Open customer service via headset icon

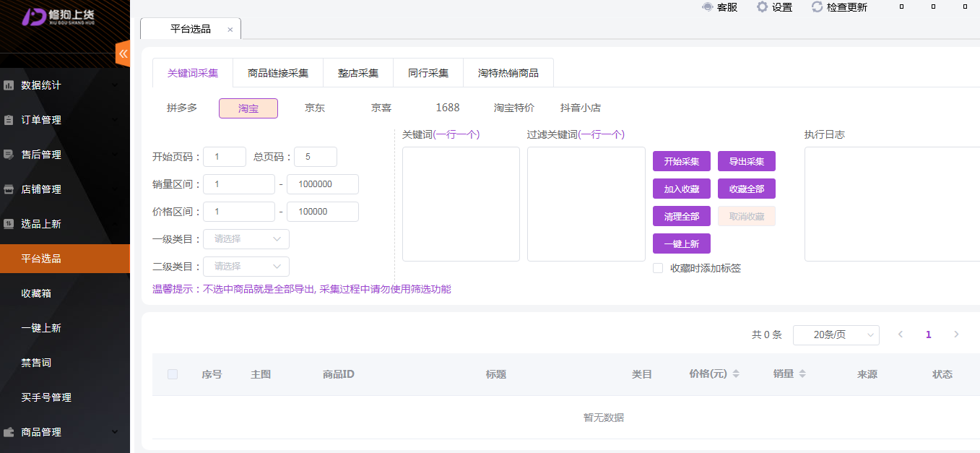click(708, 7)
